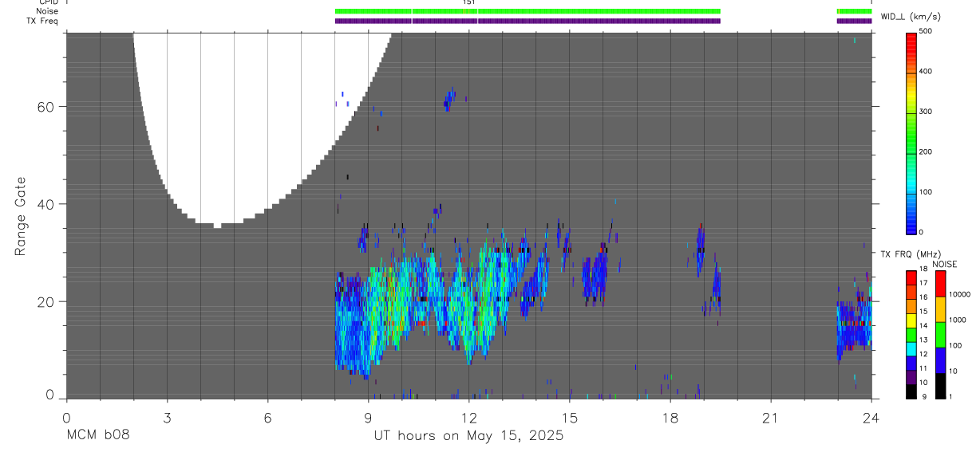This screenshot has height=452, width=980.
Task: Click the 'NOISE' legend title
Action: 944,264
